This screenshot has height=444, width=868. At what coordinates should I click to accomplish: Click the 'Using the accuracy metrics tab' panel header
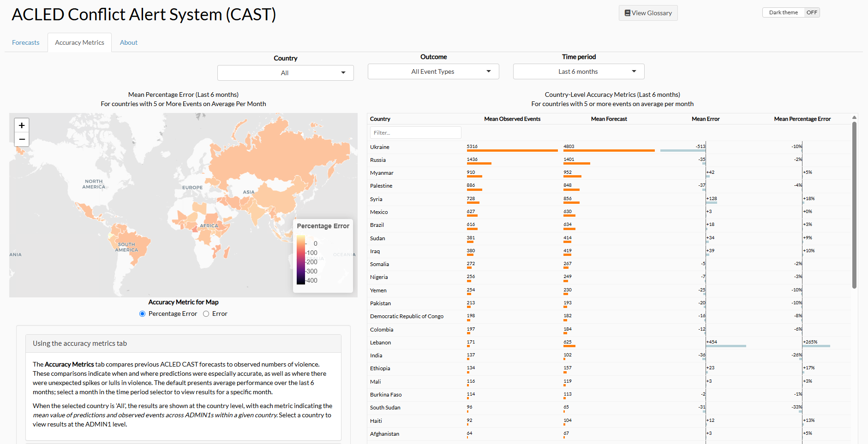coord(183,343)
